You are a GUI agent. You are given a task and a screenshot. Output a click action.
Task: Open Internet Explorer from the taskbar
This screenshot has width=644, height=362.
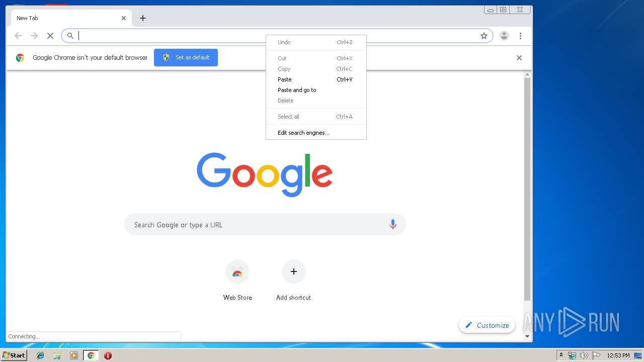coord(40,355)
